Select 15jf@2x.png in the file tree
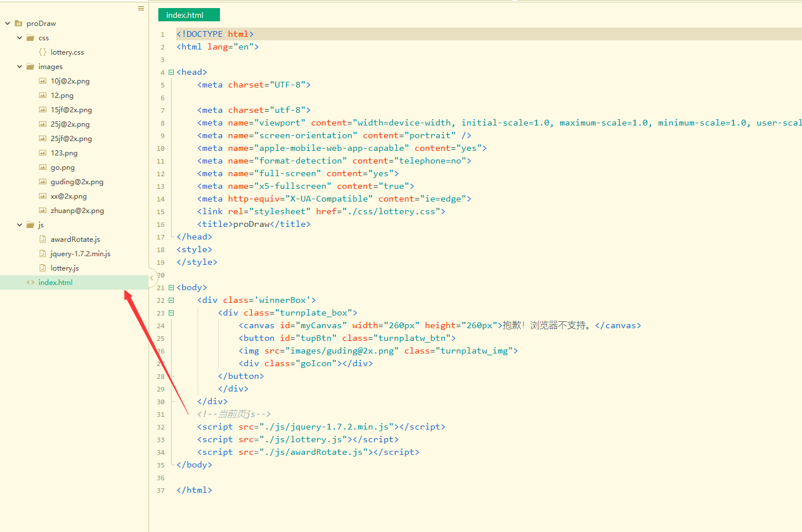The height and width of the screenshot is (532, 802). pyautogui.click(x=71, y=110)
